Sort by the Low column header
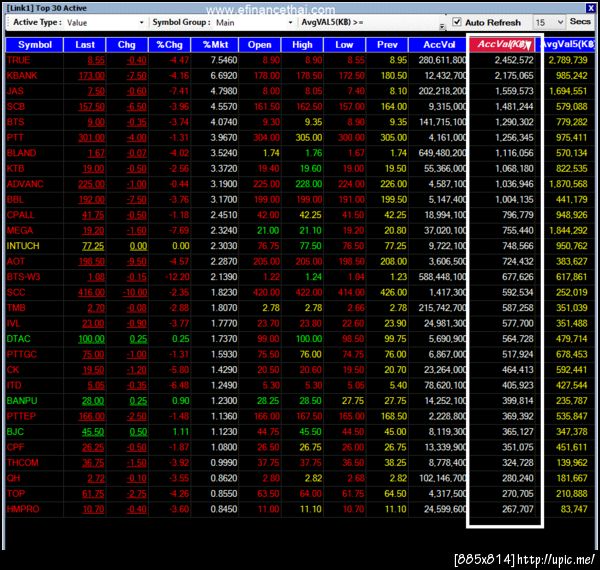 [344, 45]
